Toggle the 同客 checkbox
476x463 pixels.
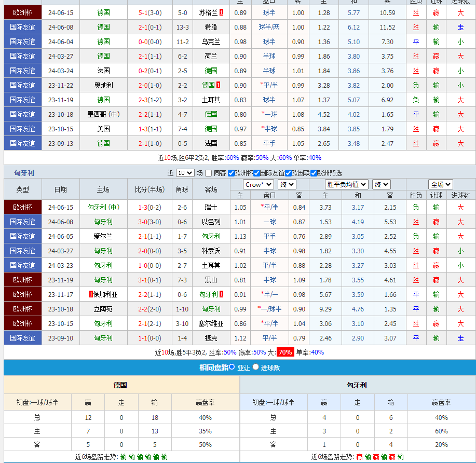[x=209, y=173]
